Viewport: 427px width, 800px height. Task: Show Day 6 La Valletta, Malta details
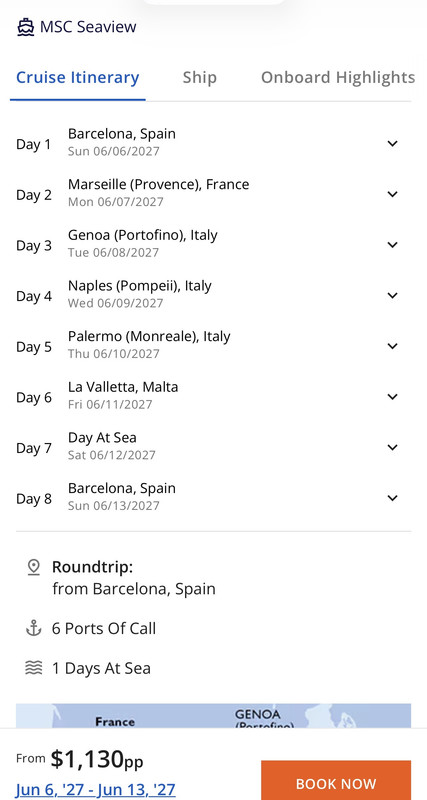click(x=213, y=396)
